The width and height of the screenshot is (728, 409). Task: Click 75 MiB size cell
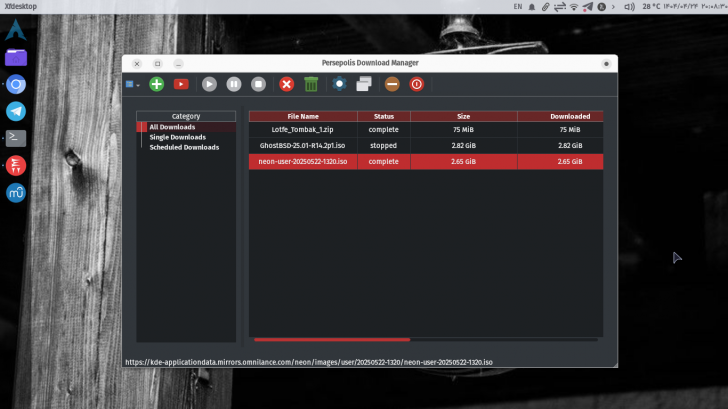[x=463, y=130]
